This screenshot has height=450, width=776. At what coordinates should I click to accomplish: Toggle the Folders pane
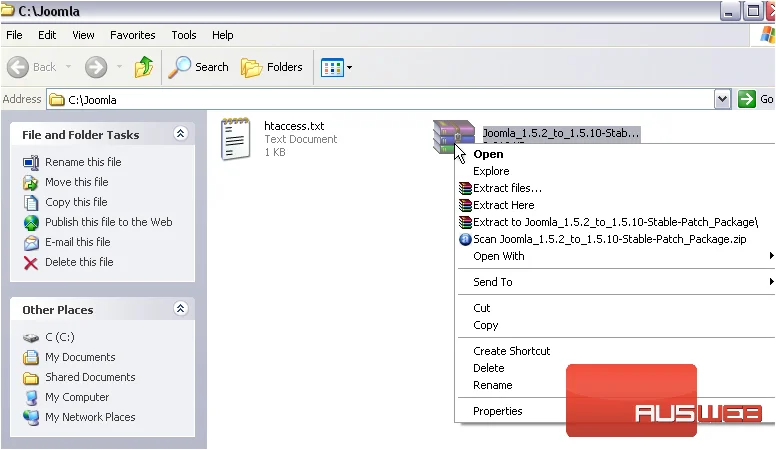click(x=272, y=67)
